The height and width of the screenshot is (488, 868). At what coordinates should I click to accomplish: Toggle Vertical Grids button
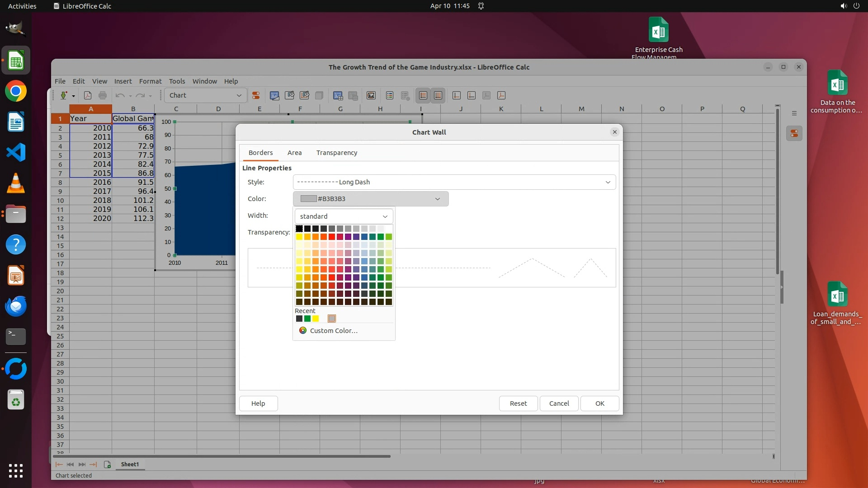coord(438,95)
